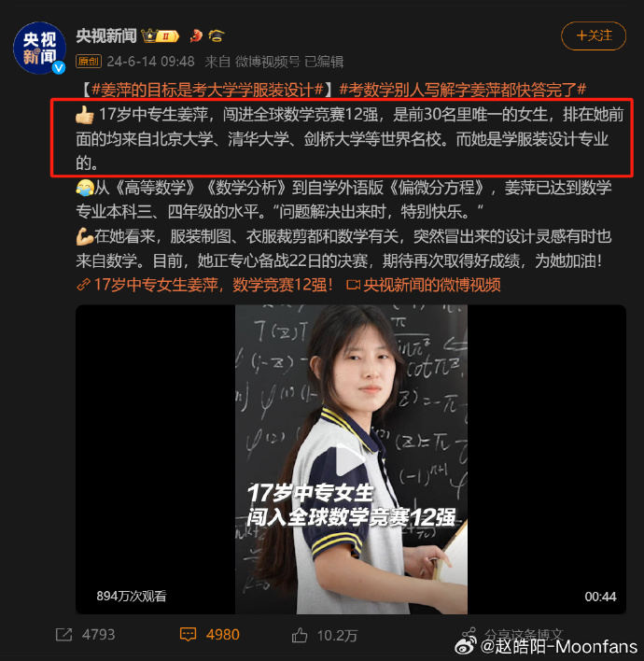
Task: Open 央视新闻的微博视频 link
Action: coord(423,285)
